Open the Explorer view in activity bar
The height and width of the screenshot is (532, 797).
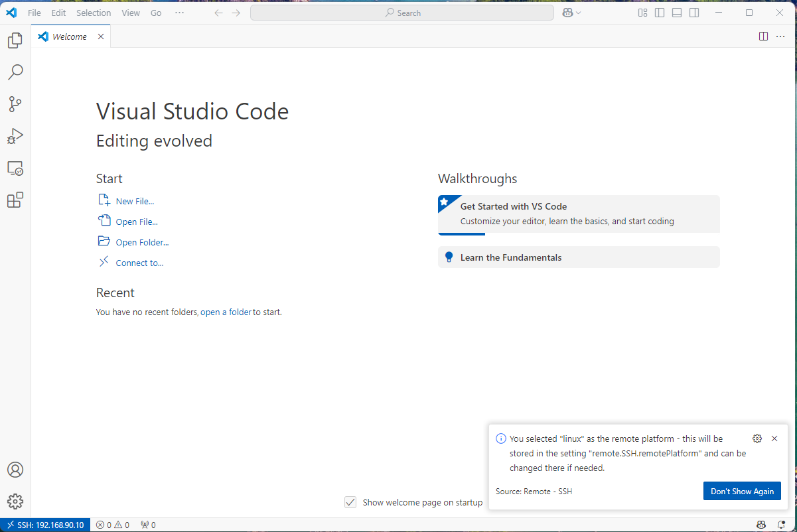pos(15,40)
